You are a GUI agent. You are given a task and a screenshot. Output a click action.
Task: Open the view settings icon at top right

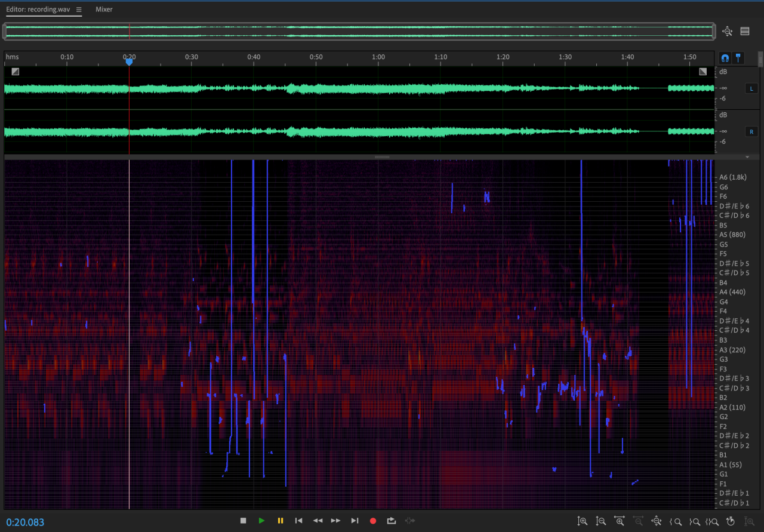pos(745,32)
